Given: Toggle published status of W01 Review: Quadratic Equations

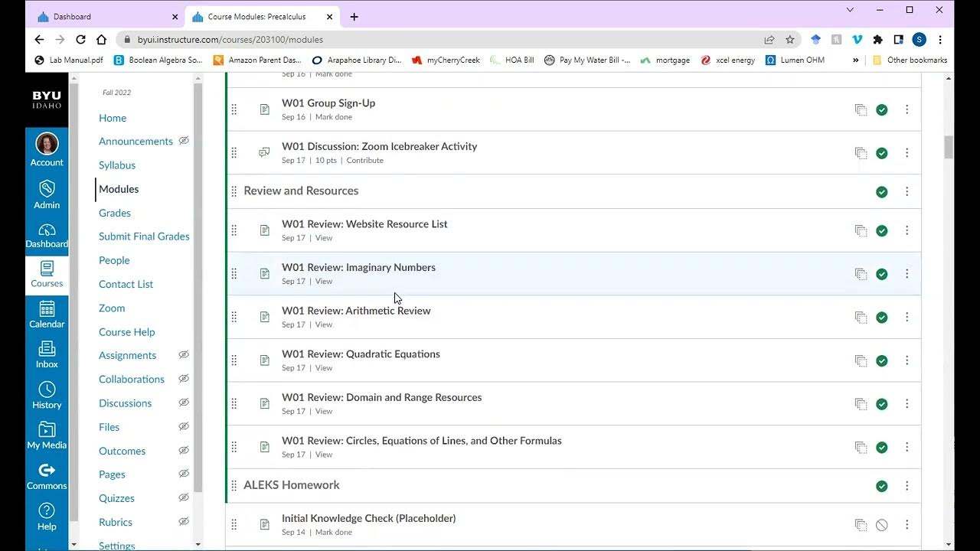Looking at the screenshot, I should click(882, 360).
